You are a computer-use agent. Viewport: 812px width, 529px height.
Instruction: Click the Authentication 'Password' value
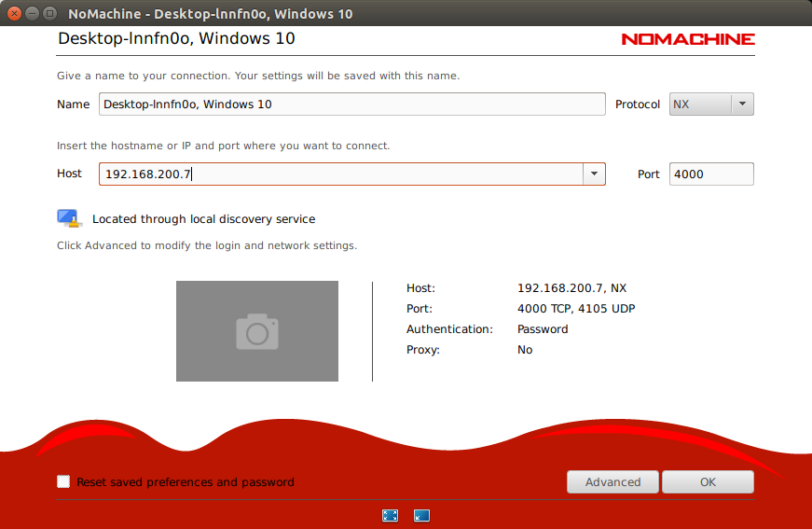click(x=543, y=329)
